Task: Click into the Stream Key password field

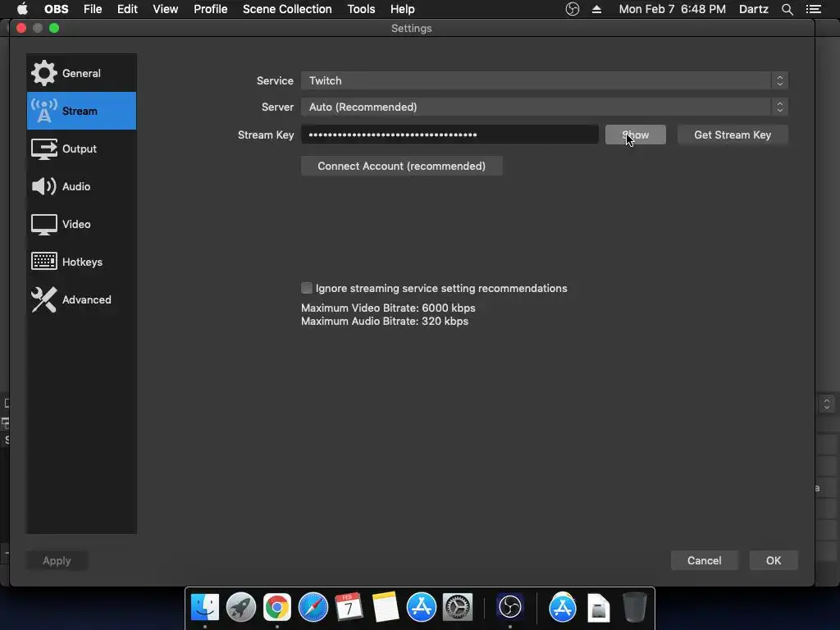Action: click(x=450, y=135)
